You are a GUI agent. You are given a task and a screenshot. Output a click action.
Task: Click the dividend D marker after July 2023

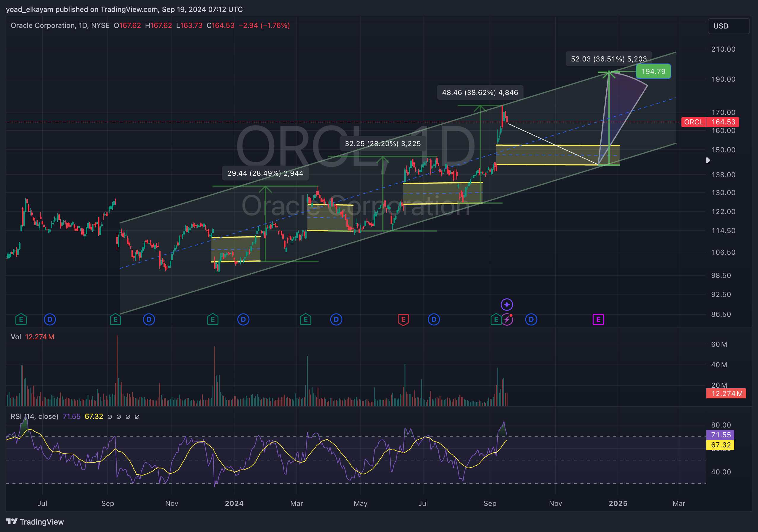50,319
